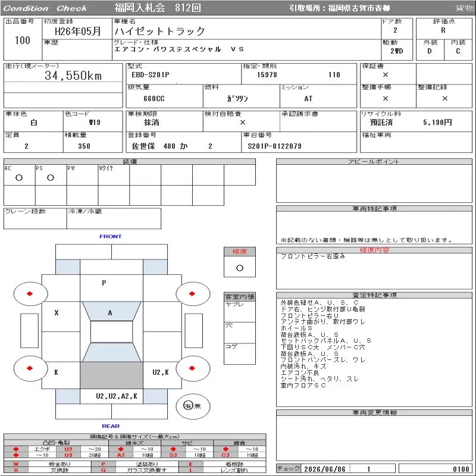This screenshot has height=476, width=476.
Task: Click the mileage 34,550km
Action: click(x=73, y=76)
